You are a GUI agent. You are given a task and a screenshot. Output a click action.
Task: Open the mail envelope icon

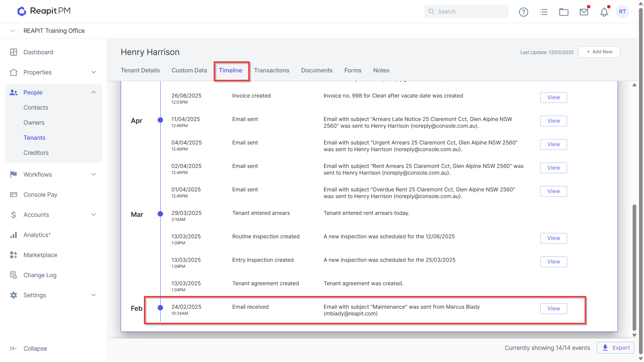pos(584,12)
